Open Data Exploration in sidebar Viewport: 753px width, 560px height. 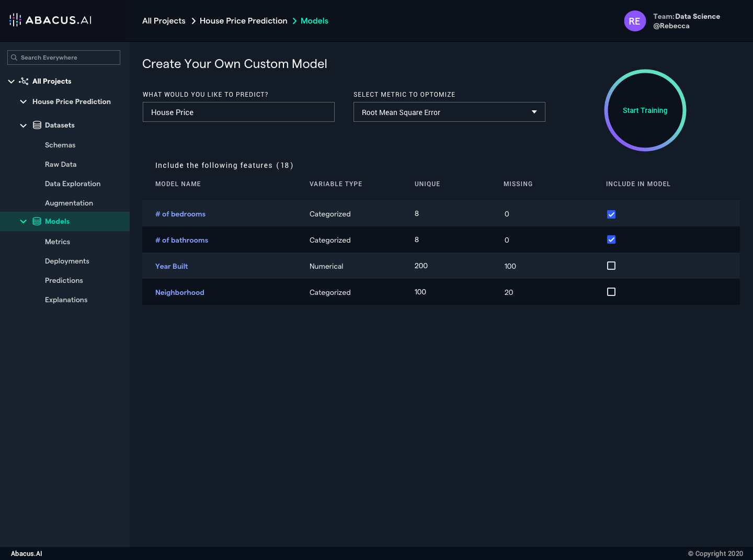[x=73, y=184]
